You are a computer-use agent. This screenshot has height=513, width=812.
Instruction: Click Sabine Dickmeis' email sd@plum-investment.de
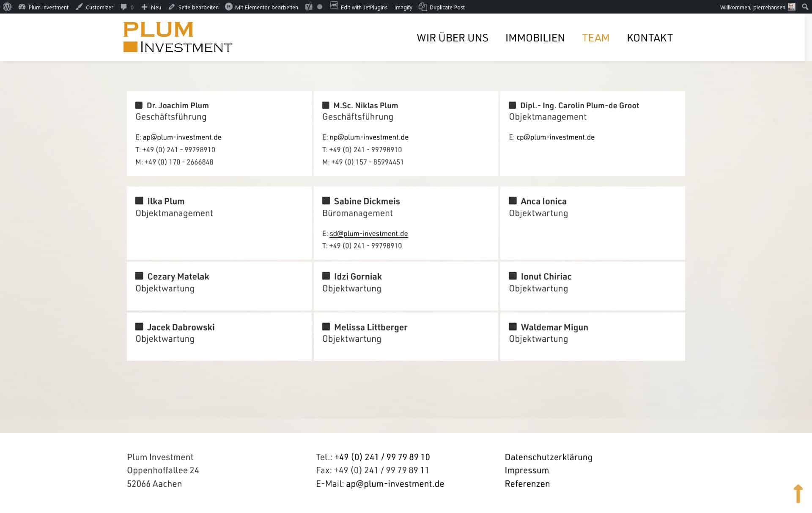[x=368, y=233]
